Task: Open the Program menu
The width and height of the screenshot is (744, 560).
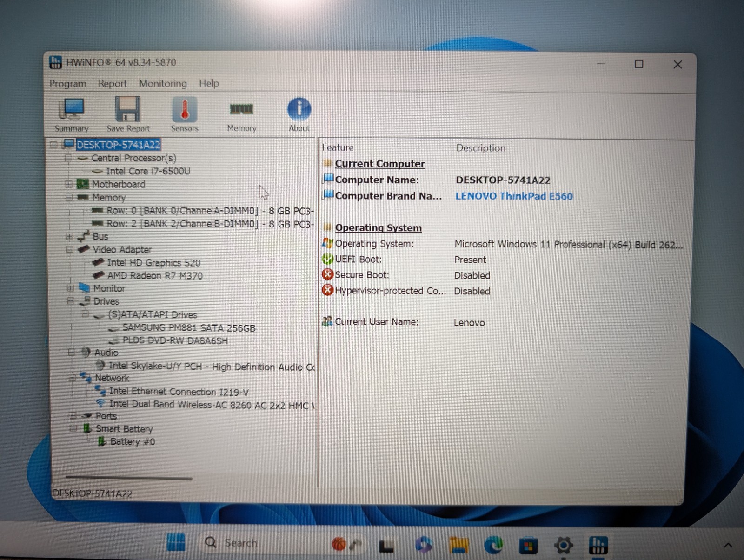Action: click(x=68, y=84)
